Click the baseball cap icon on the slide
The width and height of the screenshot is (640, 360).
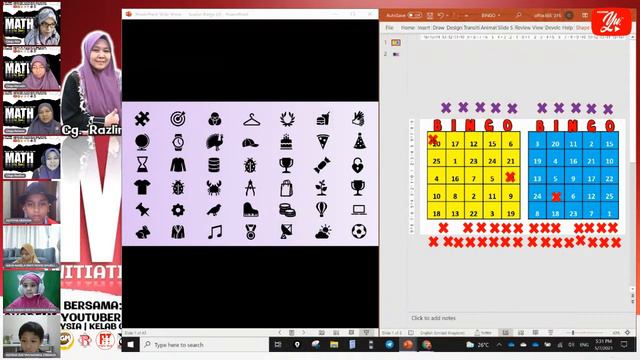(x=250, y=142)
